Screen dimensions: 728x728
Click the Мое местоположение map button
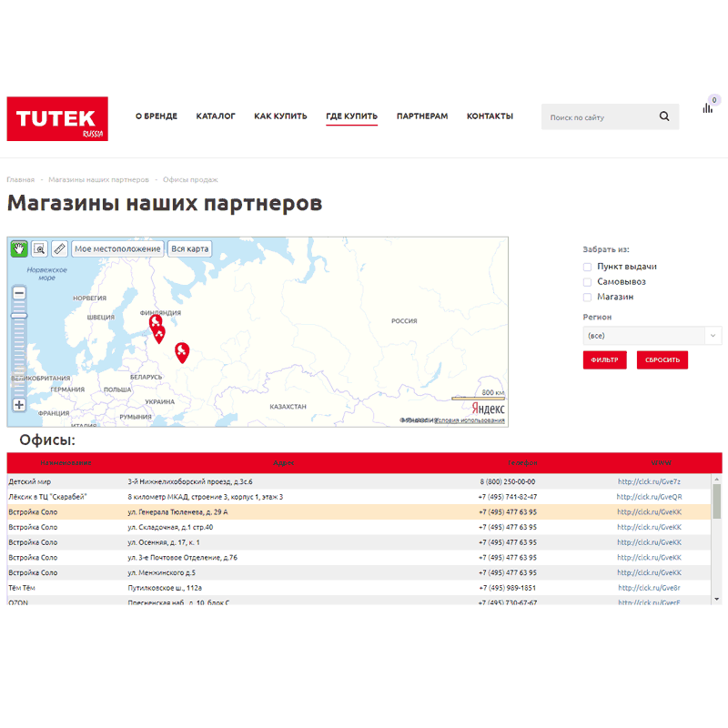(118, 248)
